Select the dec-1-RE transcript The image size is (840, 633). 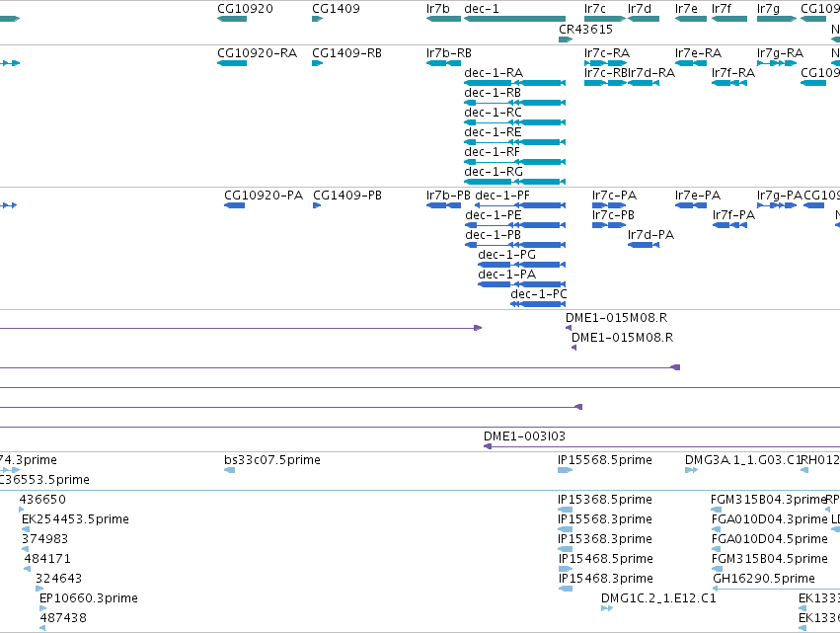[515, 142]
